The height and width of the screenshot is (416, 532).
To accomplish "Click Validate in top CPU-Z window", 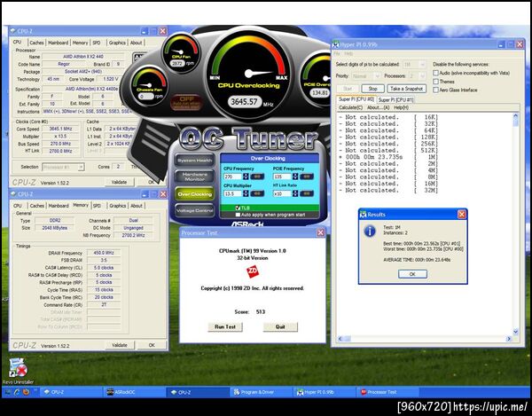I will coord(119,182).
